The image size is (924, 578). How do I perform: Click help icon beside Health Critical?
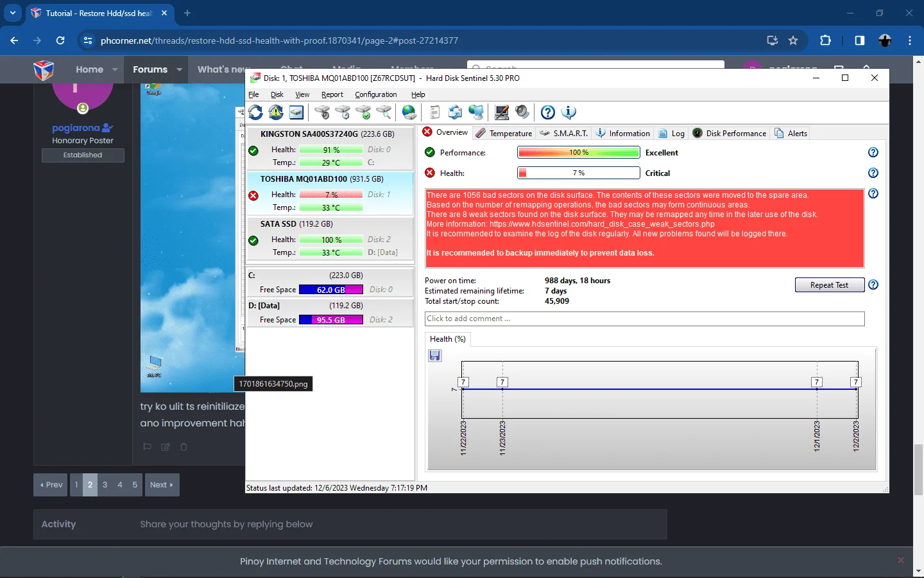pos(873,173)
